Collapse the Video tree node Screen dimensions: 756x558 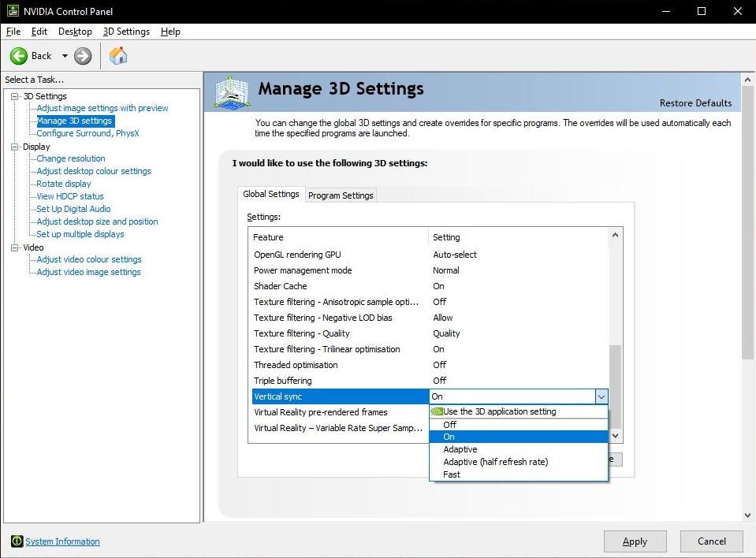point(14,247)
